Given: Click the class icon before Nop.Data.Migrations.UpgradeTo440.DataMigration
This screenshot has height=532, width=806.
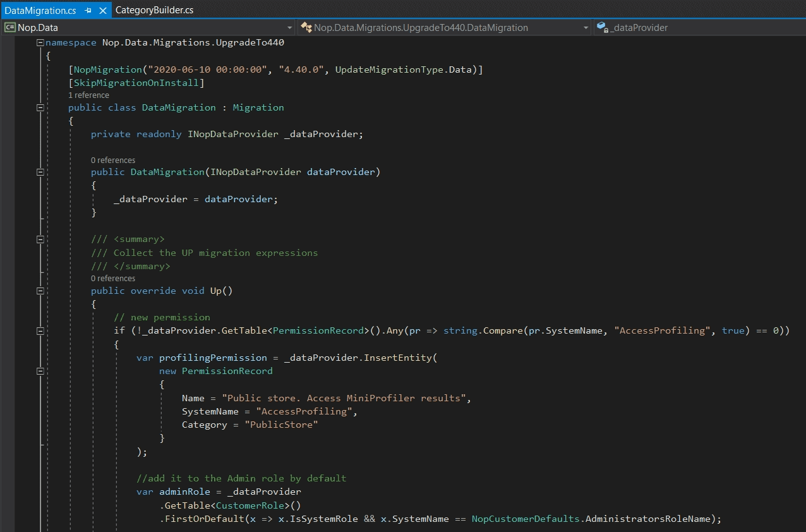Looking at the screenshot, I should [306, 27].
